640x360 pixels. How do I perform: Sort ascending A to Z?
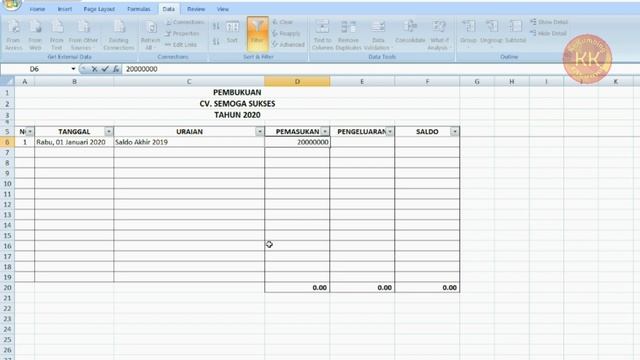point(216,27)
